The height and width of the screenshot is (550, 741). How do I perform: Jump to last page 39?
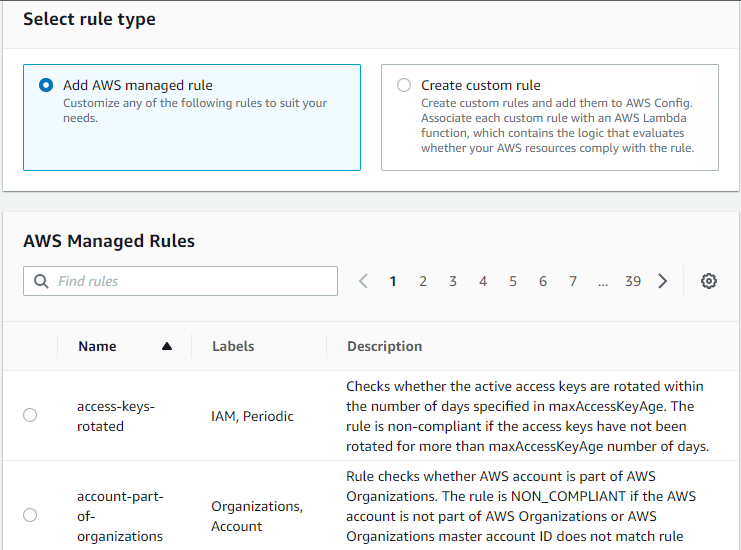pos(633,281)
